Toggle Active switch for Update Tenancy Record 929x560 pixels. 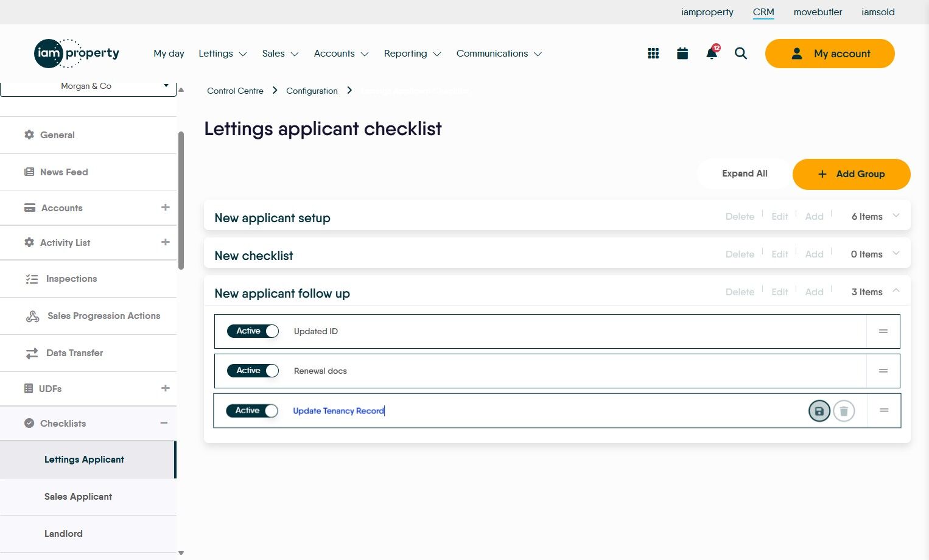coord(252,411)
